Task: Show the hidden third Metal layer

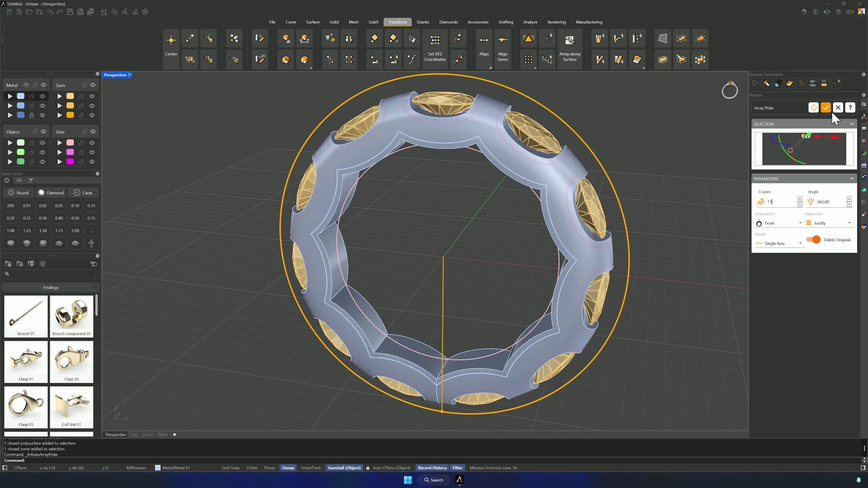Action: pyautogui.click(x=42, y=115)
